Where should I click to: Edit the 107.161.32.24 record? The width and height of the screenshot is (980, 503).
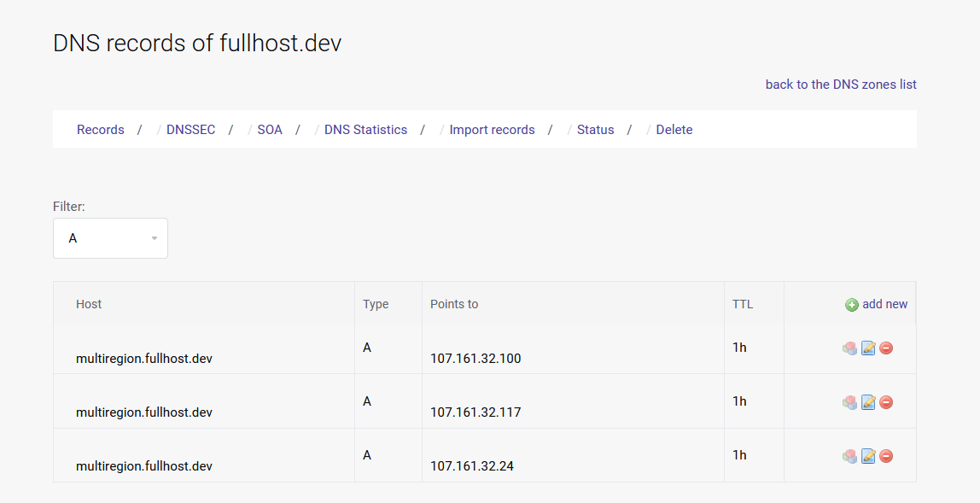tap(868, 456)
